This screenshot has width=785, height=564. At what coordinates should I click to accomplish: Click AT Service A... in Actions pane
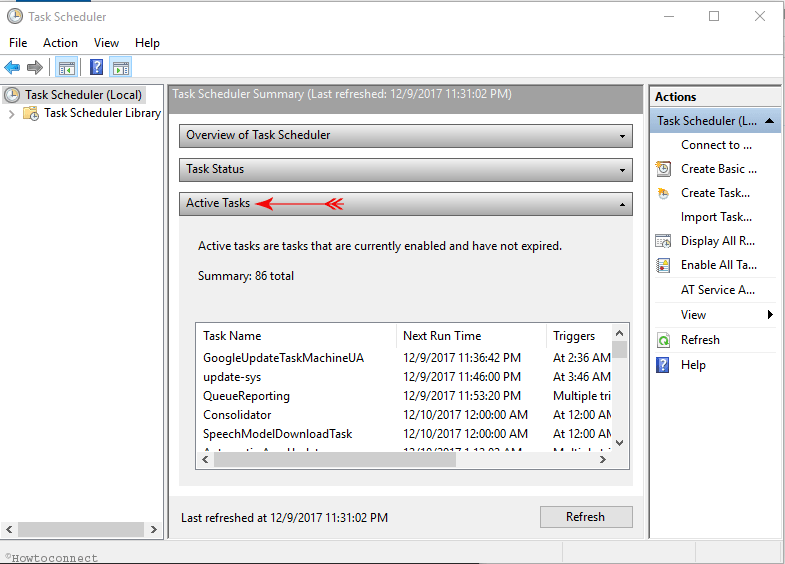717,289
